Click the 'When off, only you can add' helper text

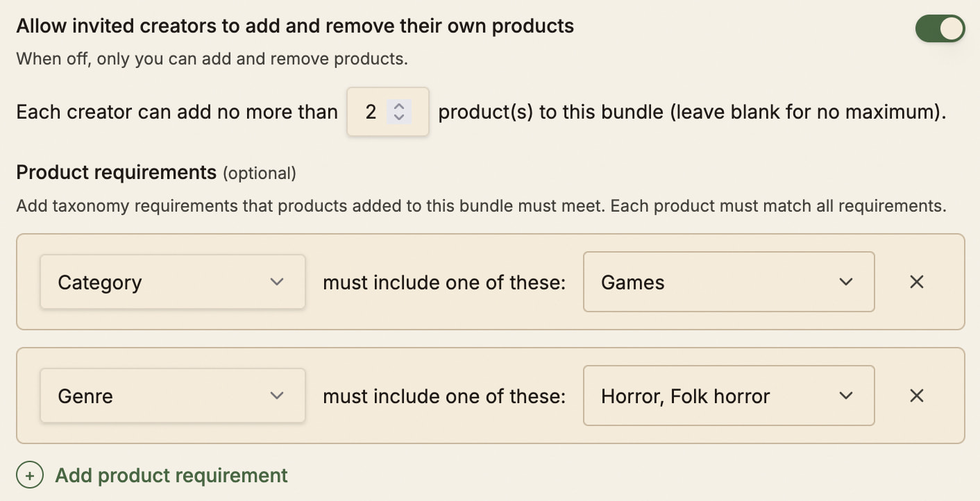[x=212, y=59]
